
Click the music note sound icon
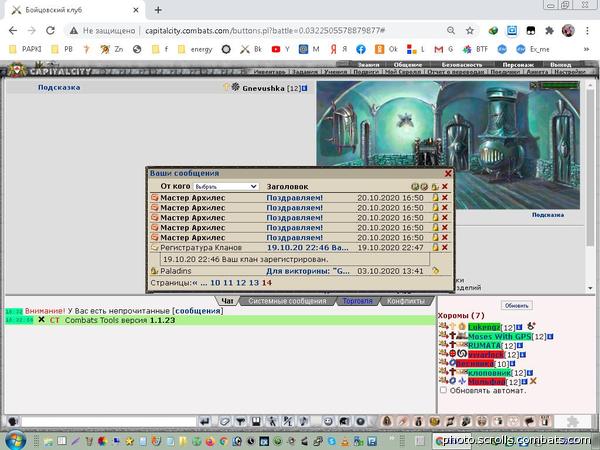[304, 422]
